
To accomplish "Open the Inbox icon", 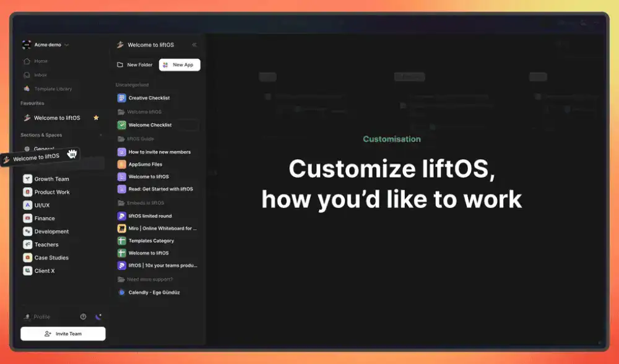I will 27,75.
